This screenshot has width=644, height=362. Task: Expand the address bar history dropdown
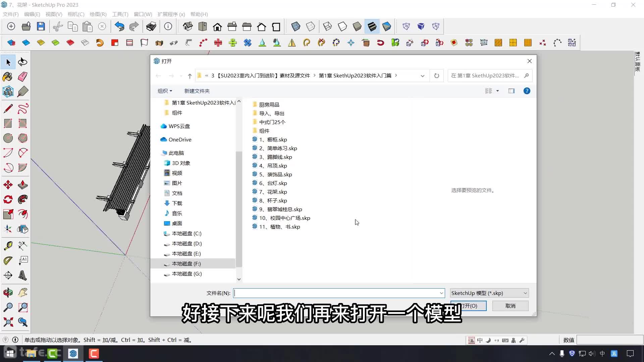pyautogui.click(x=422, y=76)
